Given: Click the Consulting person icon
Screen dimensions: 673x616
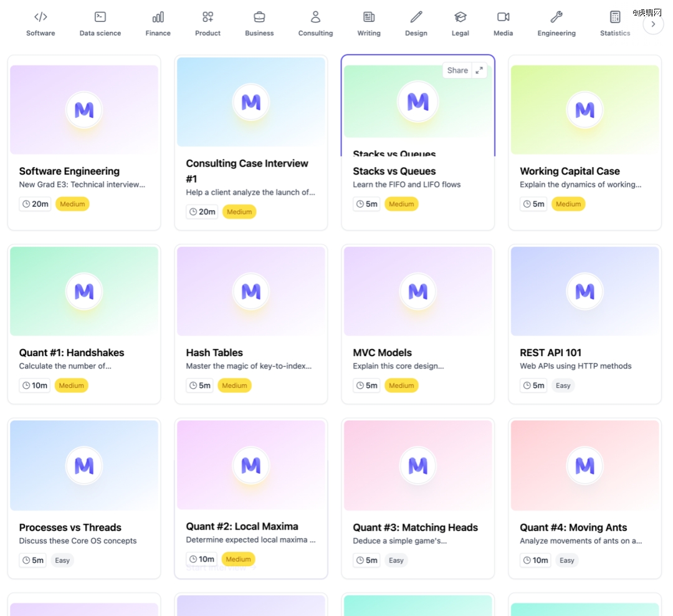Looking at the screenshot, I should (315, 17).
